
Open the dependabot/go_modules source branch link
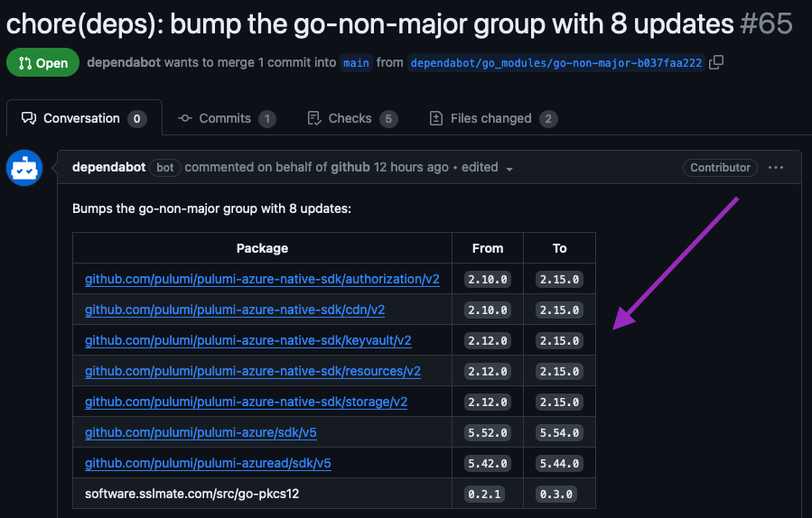coord(556,63)
